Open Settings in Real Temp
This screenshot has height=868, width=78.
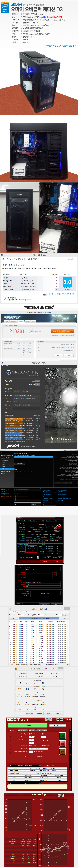click(x=58, y=713)
